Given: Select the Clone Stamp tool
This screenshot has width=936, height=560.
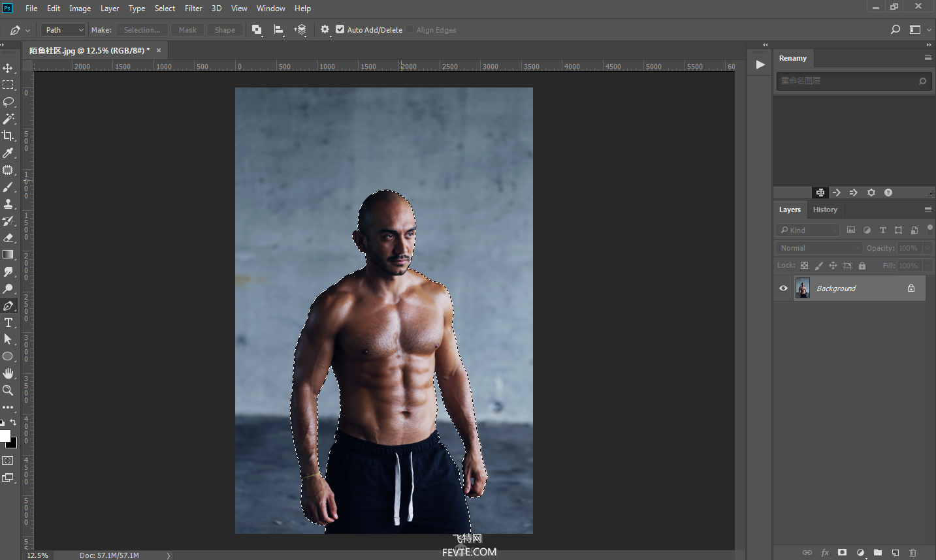Looking at the screenshot, I should tap(8, 204).
